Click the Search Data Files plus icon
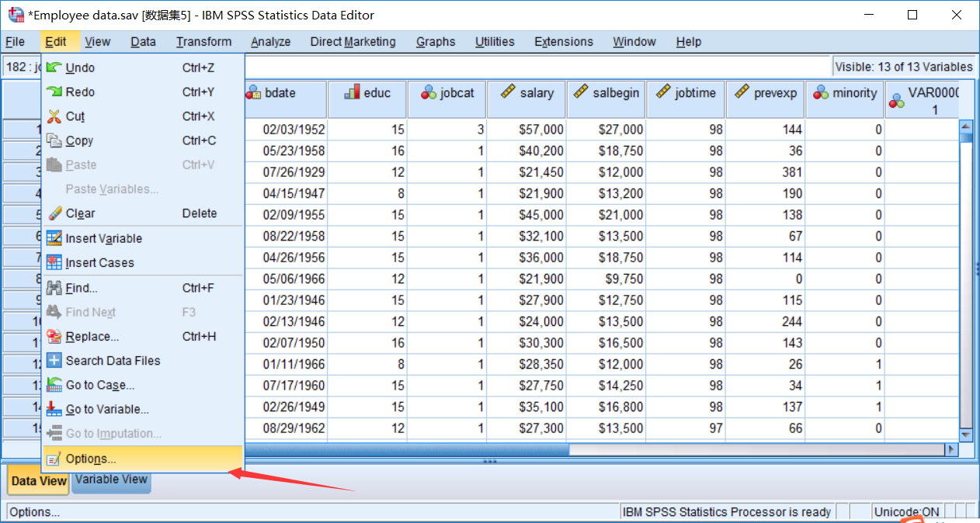The width and height of the screenshot is (980, 523). (x=54, y=360)
